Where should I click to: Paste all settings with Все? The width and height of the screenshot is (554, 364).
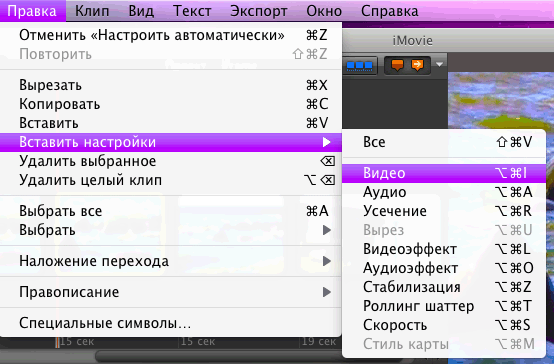pyautogui.click(x=444, y=142)
